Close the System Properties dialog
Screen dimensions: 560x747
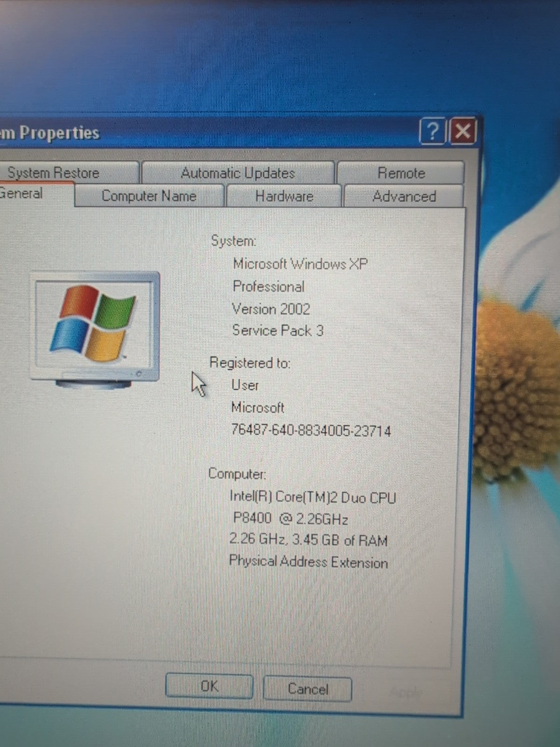[x=462, y=131]
